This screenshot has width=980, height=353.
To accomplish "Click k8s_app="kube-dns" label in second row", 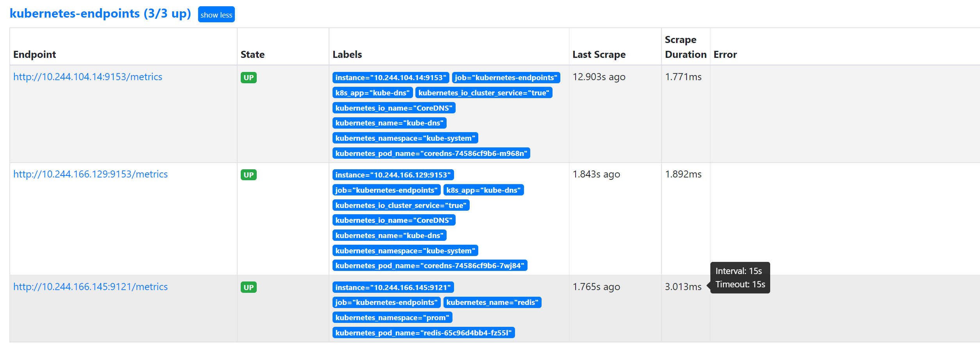I will (484, 190).
